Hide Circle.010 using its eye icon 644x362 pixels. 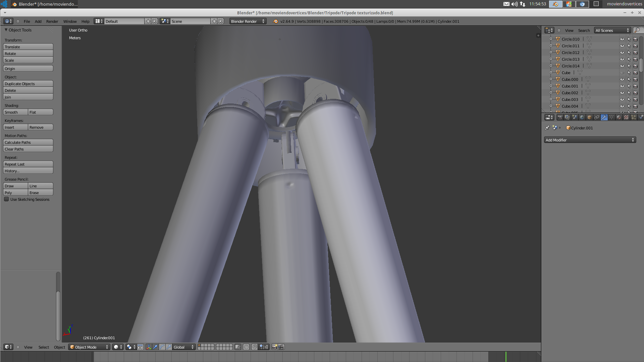click(622, 39)
